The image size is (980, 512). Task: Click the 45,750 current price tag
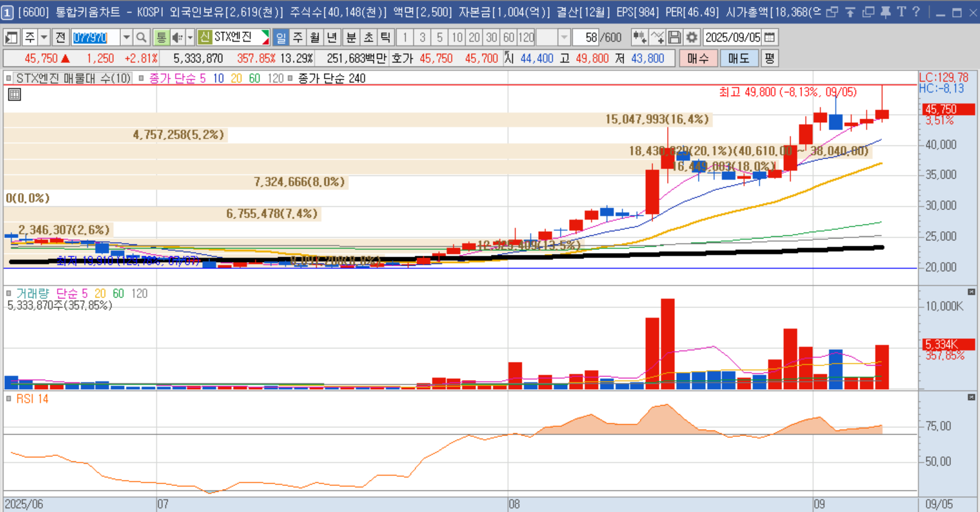[949, 109]
